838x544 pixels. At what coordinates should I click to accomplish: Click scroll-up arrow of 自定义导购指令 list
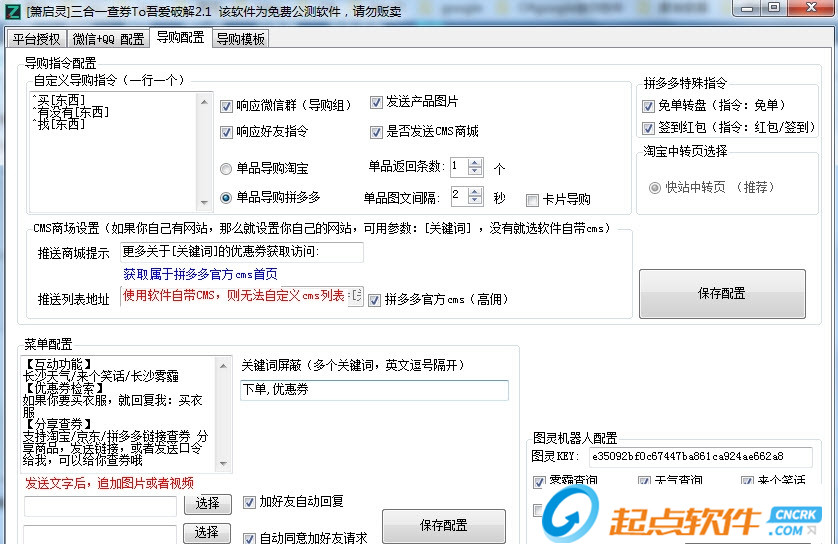204,102
